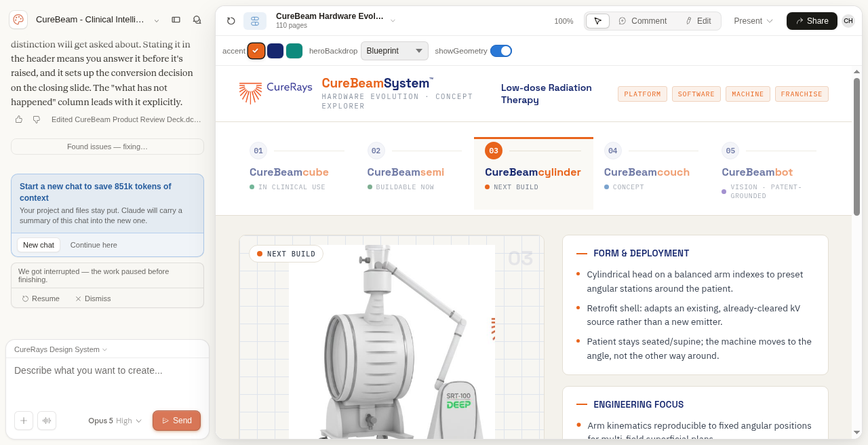Give thumbs up to the response

click(x=19, y=119)
